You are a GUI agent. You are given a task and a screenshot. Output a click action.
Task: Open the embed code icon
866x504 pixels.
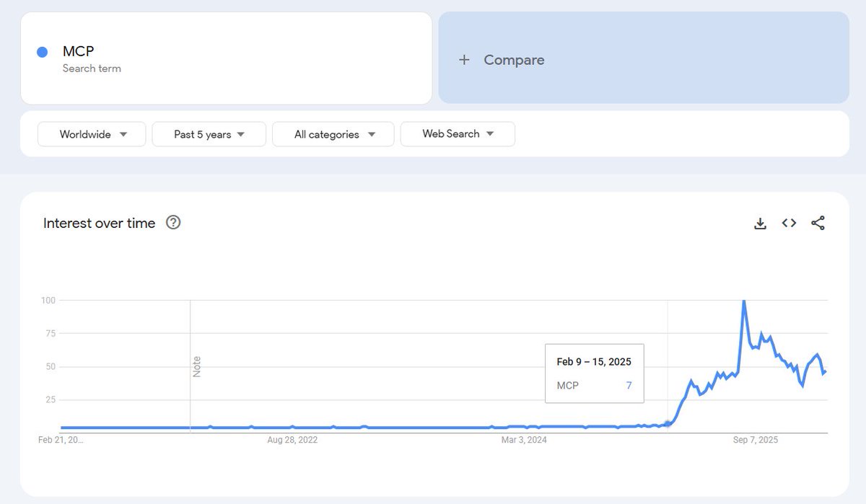coord(789,224)
